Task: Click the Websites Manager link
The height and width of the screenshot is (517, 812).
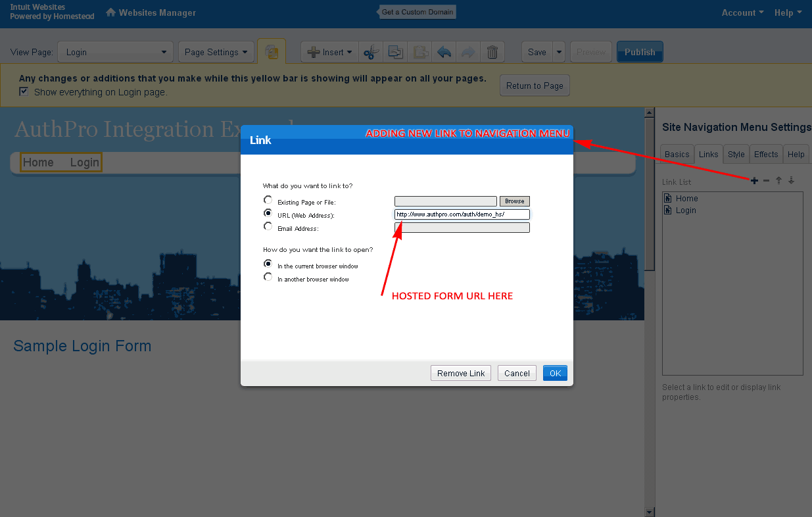Action: coord(157,12)
